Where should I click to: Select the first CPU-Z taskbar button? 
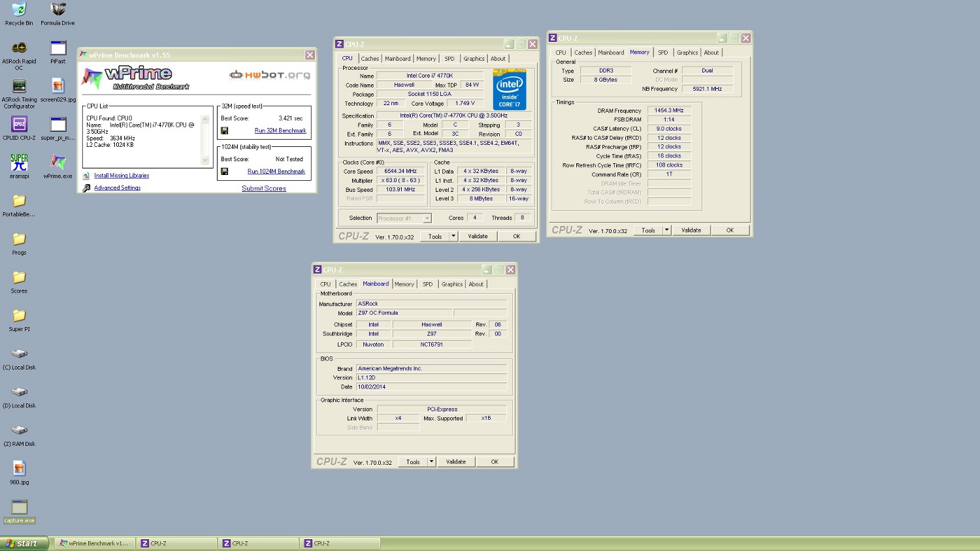coord(177,543)
